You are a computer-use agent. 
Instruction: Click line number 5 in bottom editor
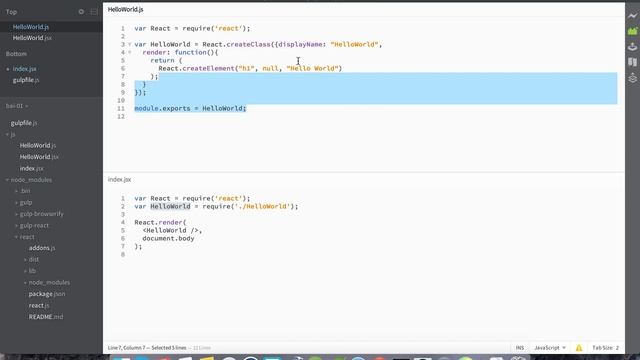[122, 231]
